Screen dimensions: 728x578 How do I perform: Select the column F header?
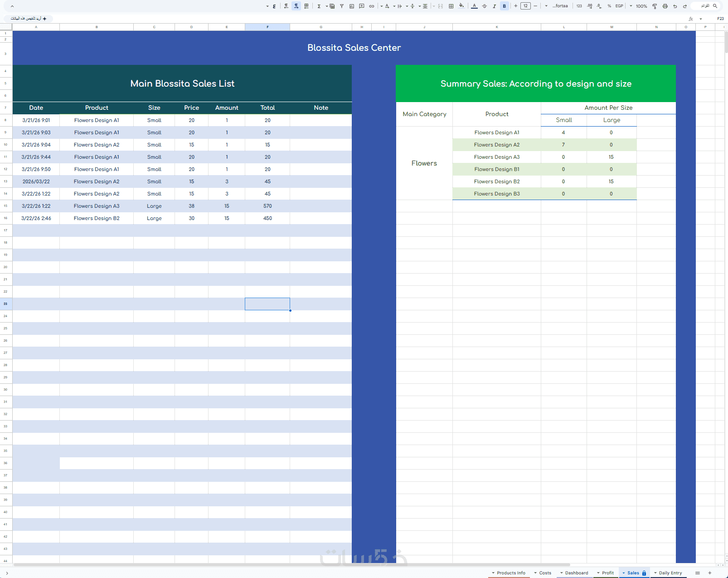click(x=267, y=27)
